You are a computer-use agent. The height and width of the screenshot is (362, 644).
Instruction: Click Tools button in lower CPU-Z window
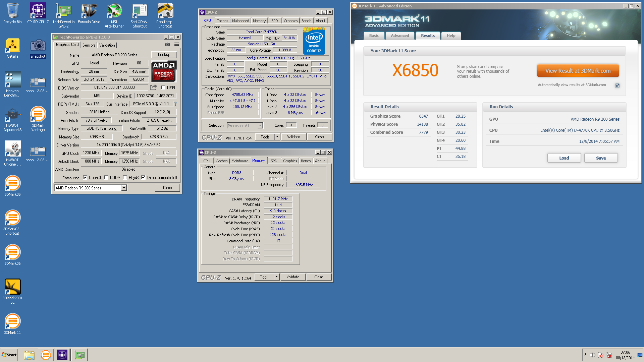tap(264, 277)
